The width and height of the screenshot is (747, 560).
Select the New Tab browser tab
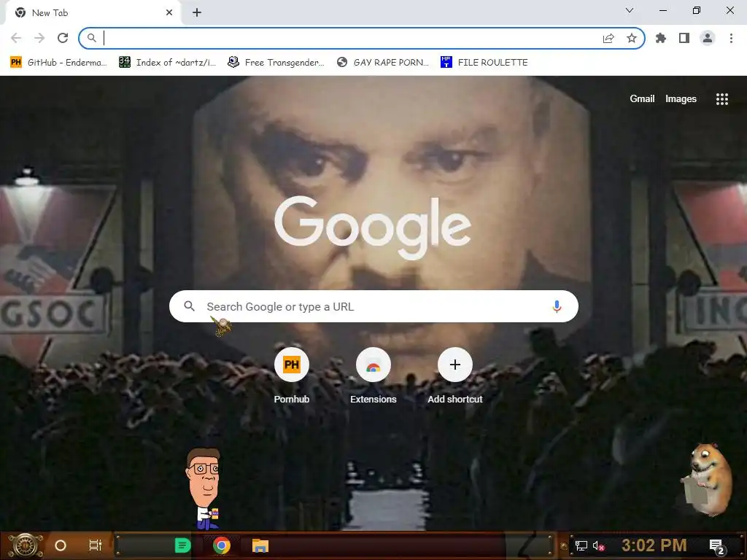[93, 13]
